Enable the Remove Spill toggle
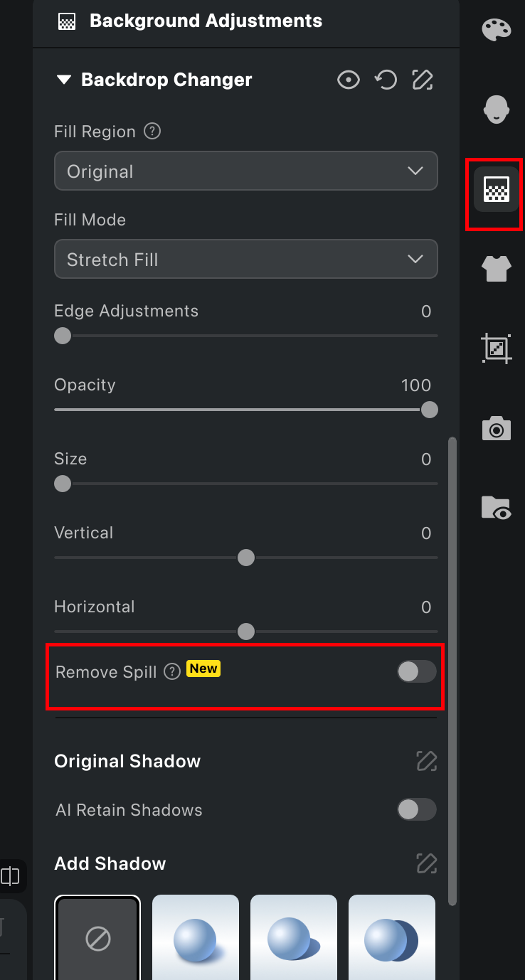Screen dimensions: 525x980 coord(415,671)
